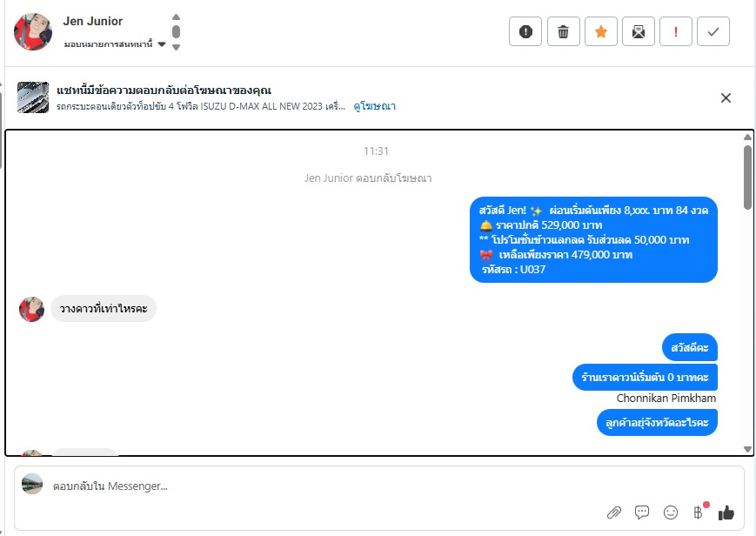This screenshot has height=536, width=756.
Task: Open the ดูโฆษณา link to view the ad
Action: (375, 106)
